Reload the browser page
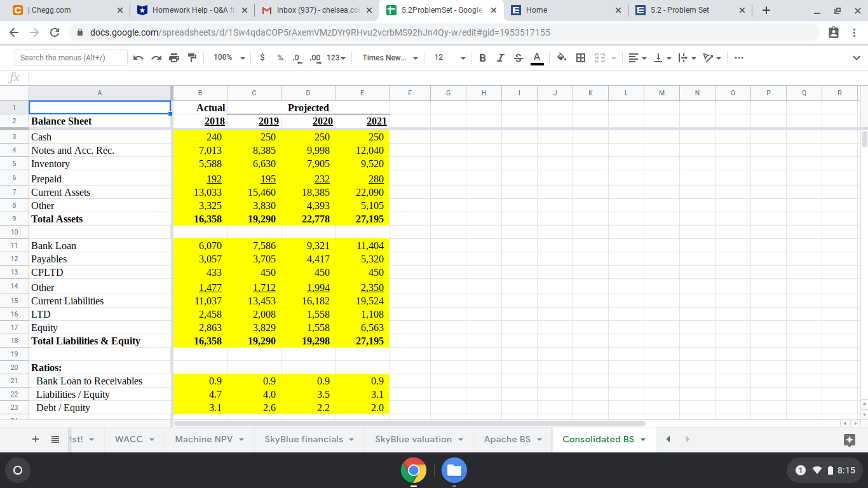Screen dimensions: 868x488 coord(55,32)
